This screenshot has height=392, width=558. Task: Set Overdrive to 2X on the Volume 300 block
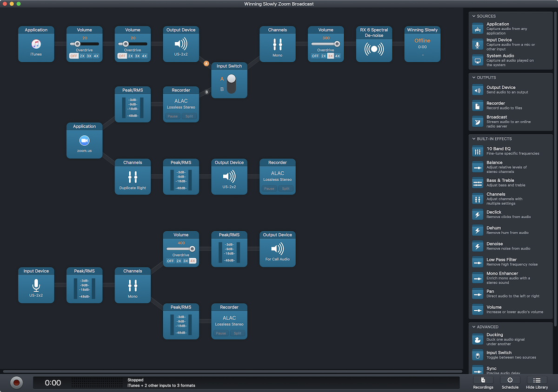pos(324,56)
